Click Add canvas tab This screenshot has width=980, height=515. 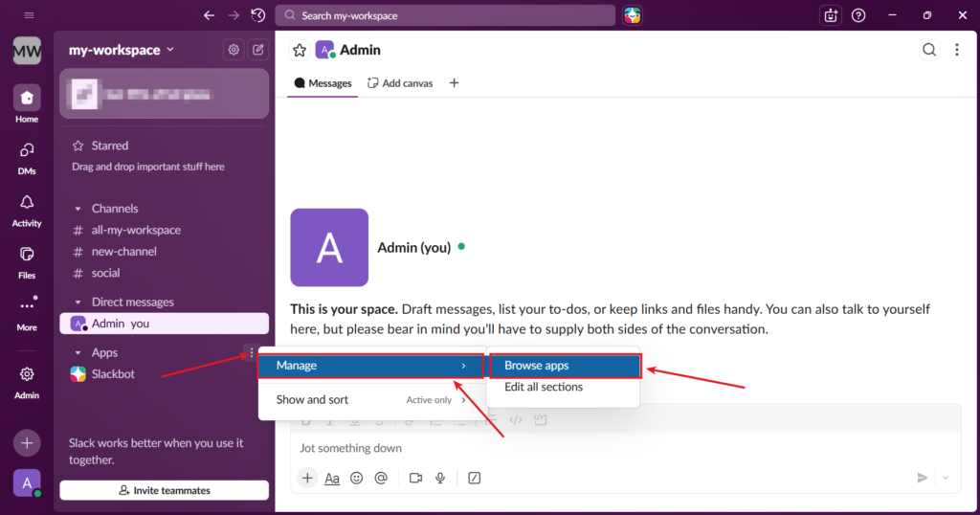(x=400, y=83)
